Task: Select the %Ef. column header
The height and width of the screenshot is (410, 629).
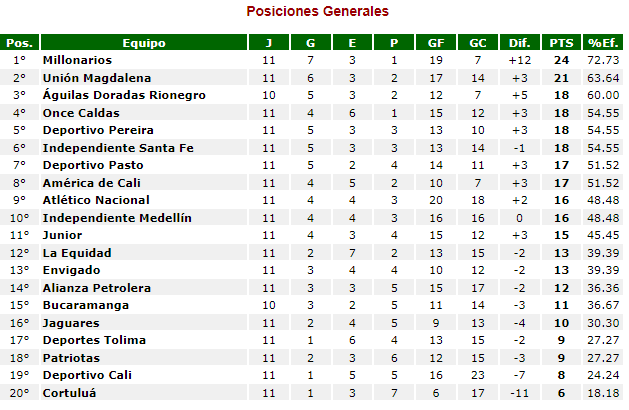Action: click(x=603, y=43)
